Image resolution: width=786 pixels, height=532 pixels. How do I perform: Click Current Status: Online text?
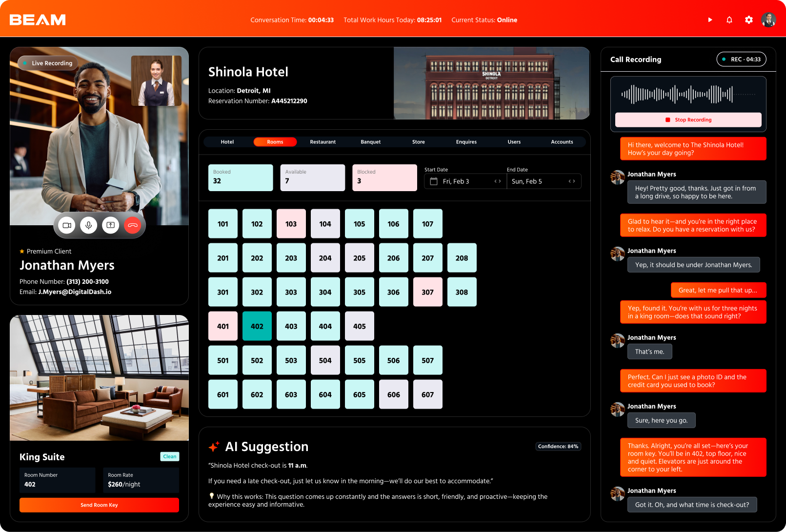pyautogui.click(x=484, y=20)
